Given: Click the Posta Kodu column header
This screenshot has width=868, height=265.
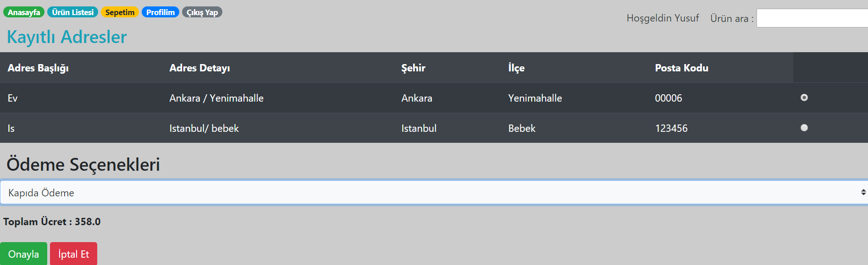Looking at the screenshot, I should 681,68.
